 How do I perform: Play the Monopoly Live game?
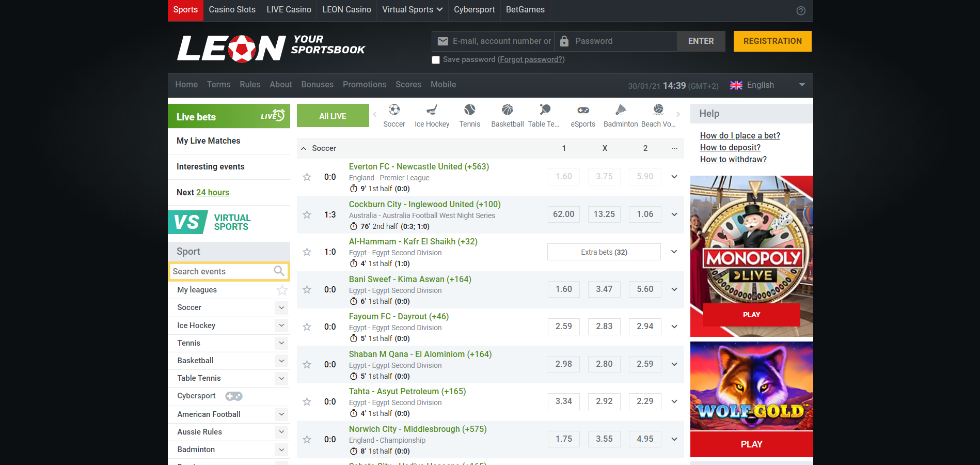751,315
